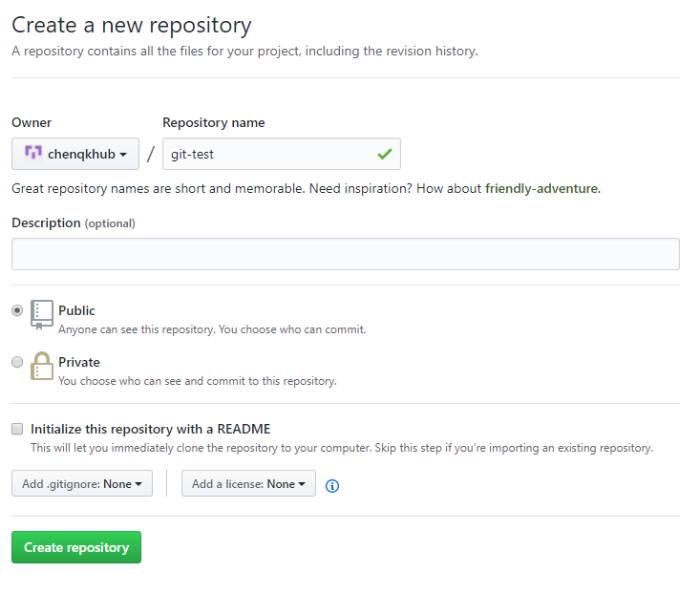Click the Public label text

[76, 310]
